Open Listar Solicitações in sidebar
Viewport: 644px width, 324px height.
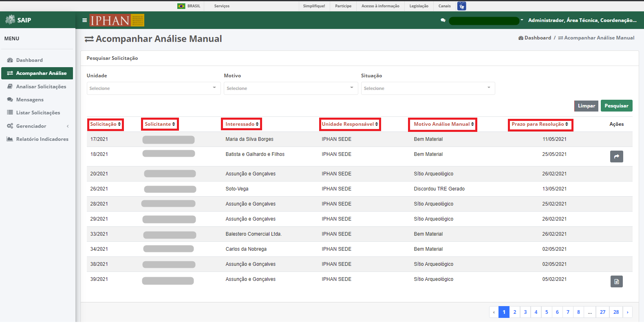[37, 113]
